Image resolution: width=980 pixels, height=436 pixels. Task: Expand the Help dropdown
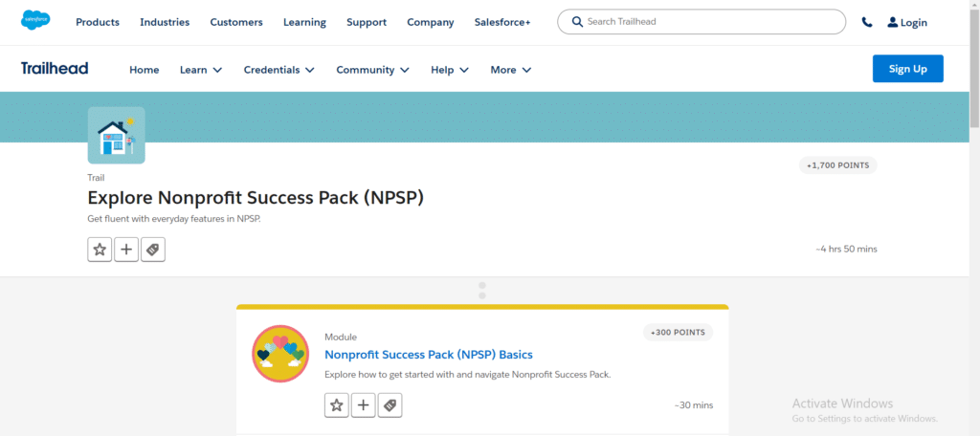450,70
